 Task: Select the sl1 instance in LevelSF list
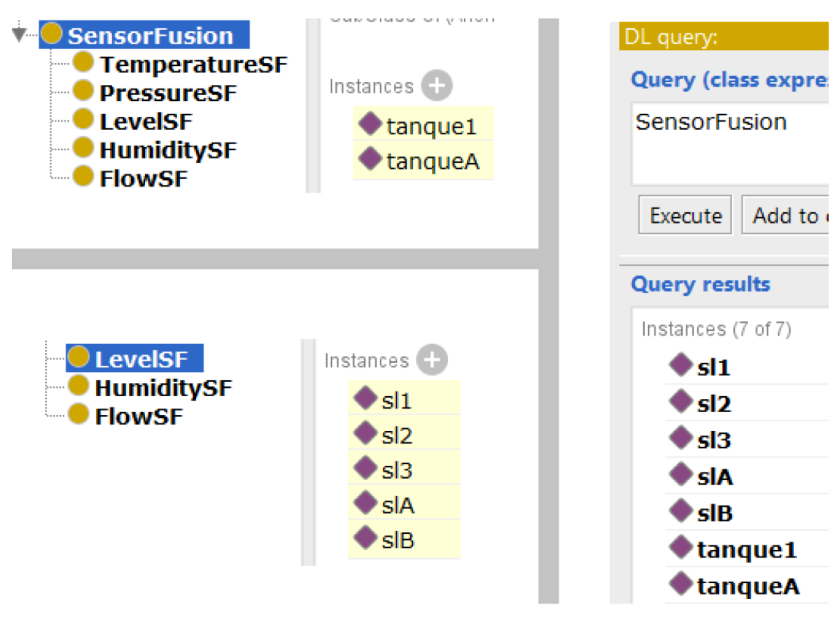pos(396,401)
